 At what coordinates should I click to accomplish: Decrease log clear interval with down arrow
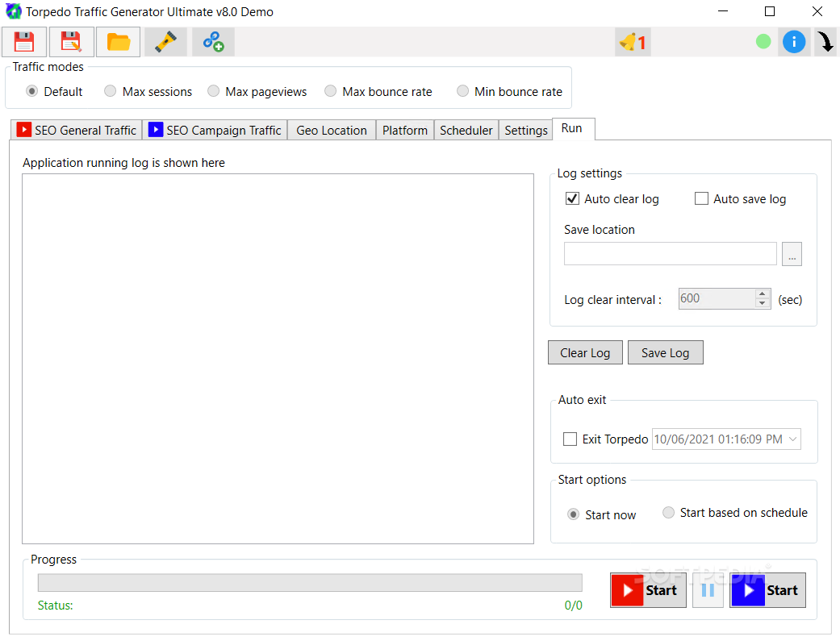click(x=763, y=303)
